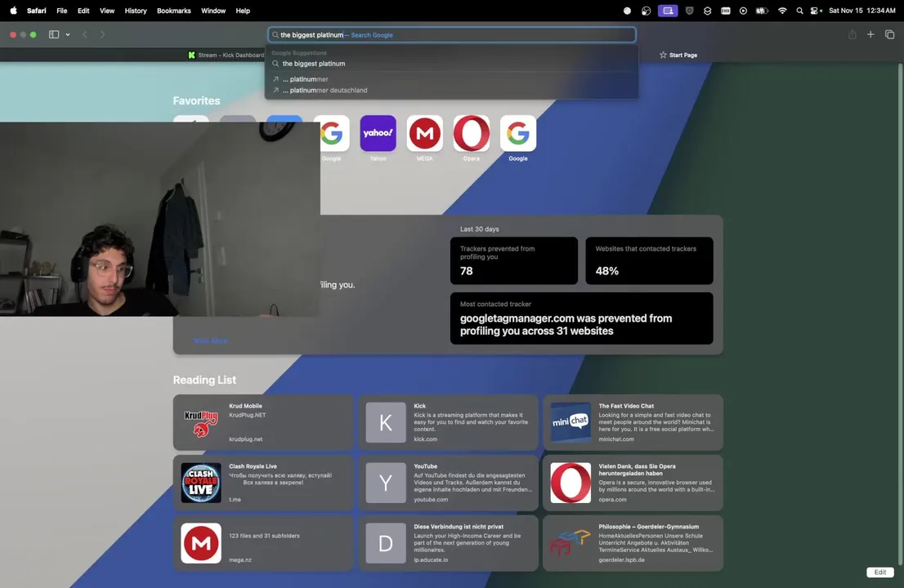The image size is (904, 588).
Task: Open Kick reading list item
Action: [448, 422]
